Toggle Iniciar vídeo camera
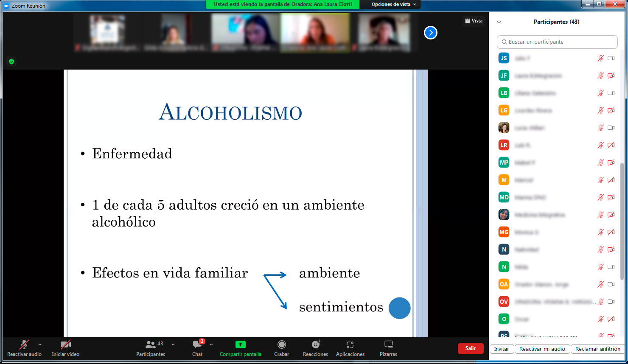Viewport: 628px width, 364px height. 65,344
